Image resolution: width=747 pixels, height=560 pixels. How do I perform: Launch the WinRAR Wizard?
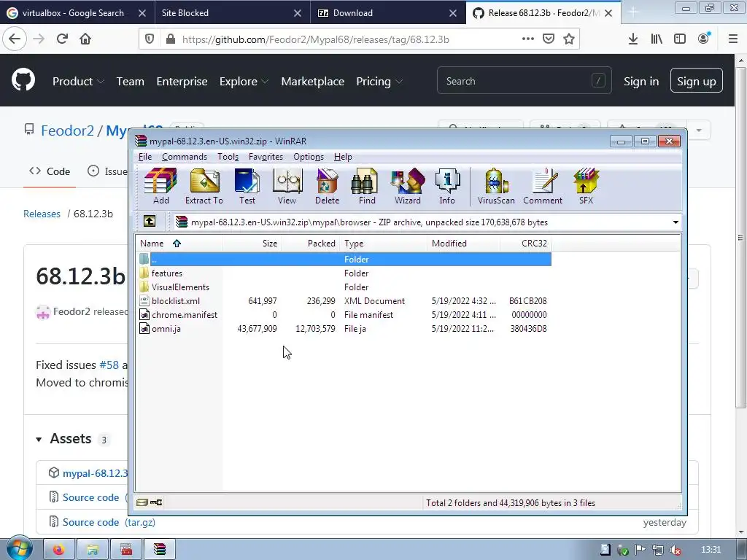pyautogui.click(x=407, y=186)
